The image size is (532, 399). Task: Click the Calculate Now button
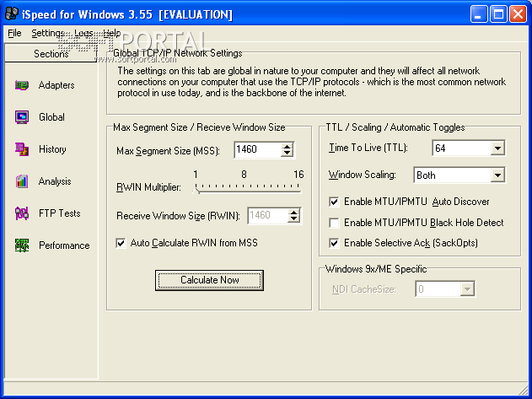click(x=209, y=280)
